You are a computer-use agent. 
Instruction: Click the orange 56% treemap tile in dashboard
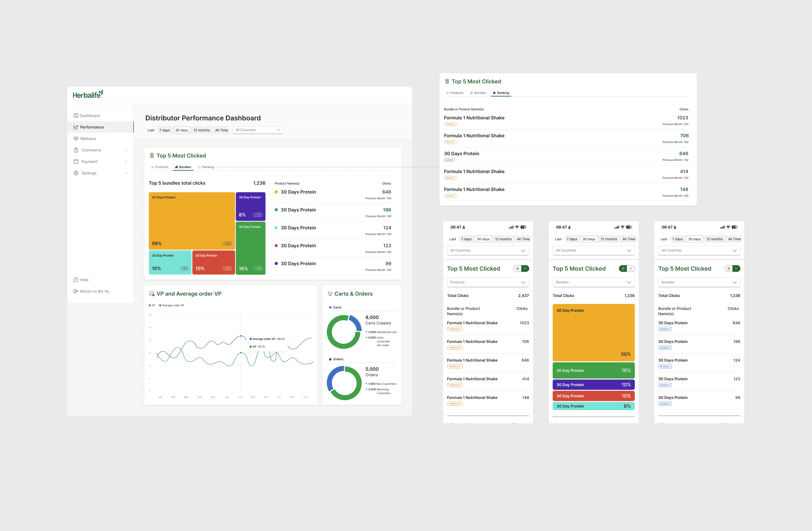[192, 221]
